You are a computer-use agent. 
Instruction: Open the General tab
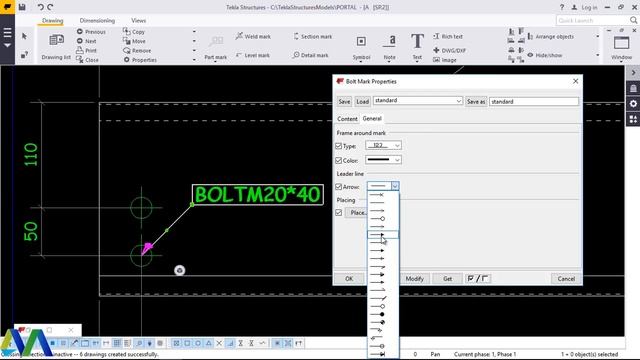pos(372,118)
